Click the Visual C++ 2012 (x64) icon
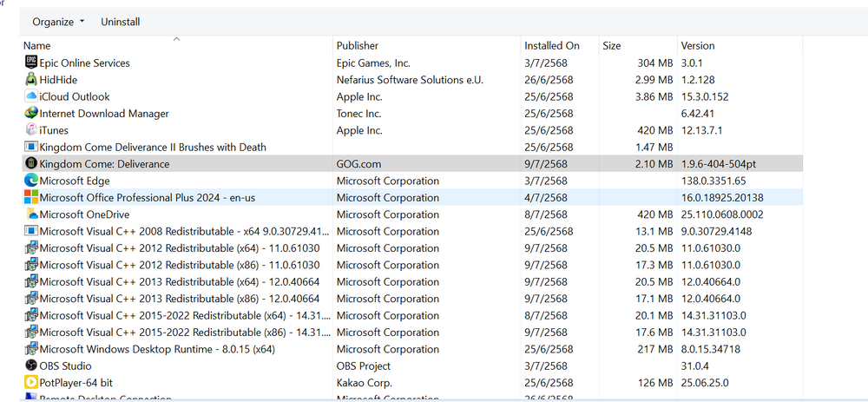The image size is (868, 402). [x=31, y=248]
